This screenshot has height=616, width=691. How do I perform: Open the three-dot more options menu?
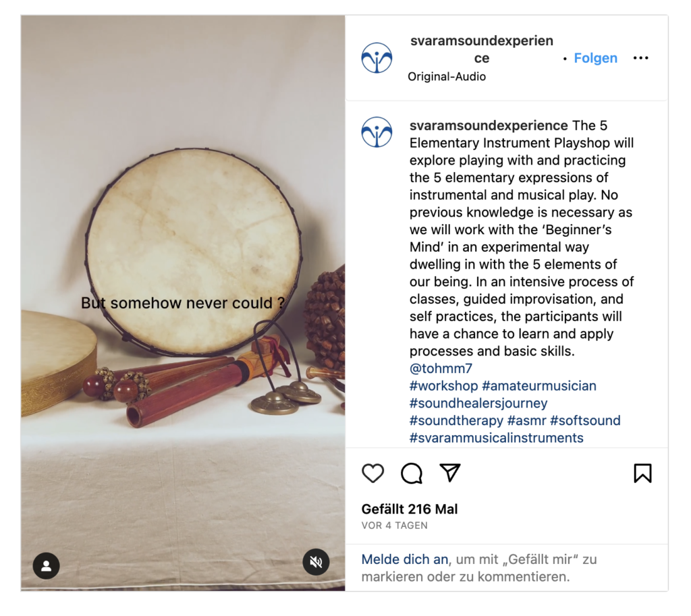click(x=640, y=58)
